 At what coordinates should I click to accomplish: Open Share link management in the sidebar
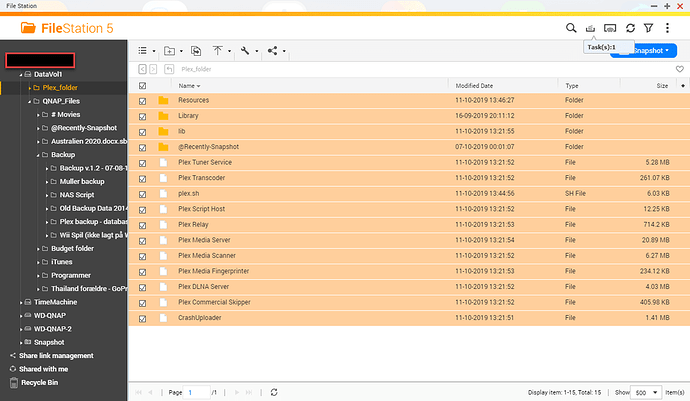(x=56, y=356)
